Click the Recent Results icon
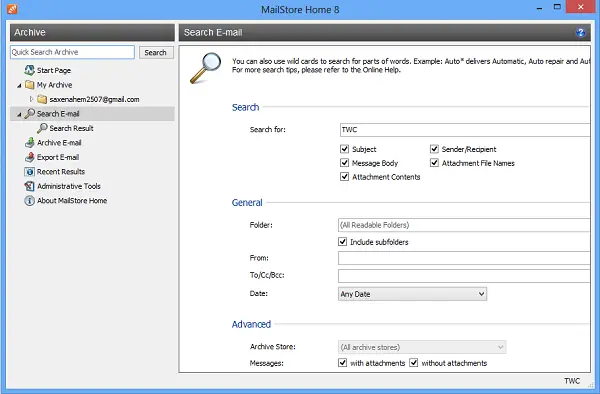This screenshot has height=394, width=600. tap(29, 172)
